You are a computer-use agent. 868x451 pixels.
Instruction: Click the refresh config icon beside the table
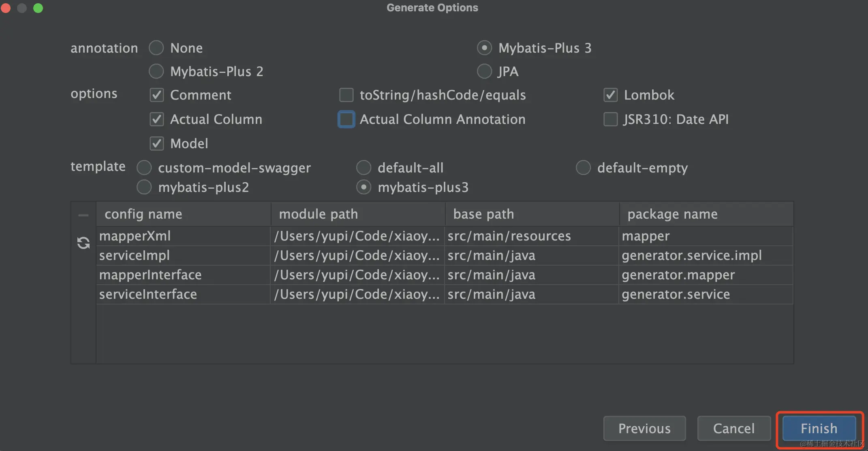83,243
